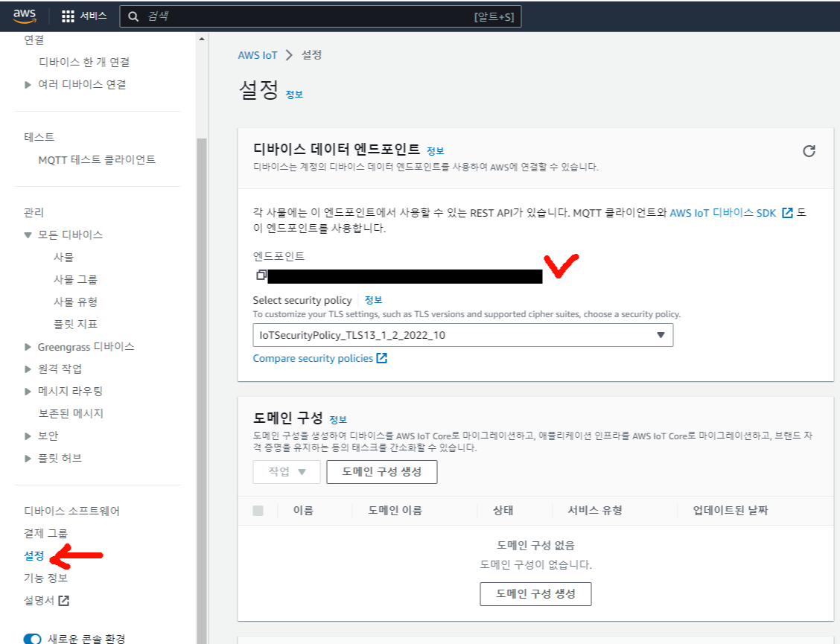Select 설정 in sidebar
The width and height of the screenshot is (840, 644).
(x=34, y=555)
